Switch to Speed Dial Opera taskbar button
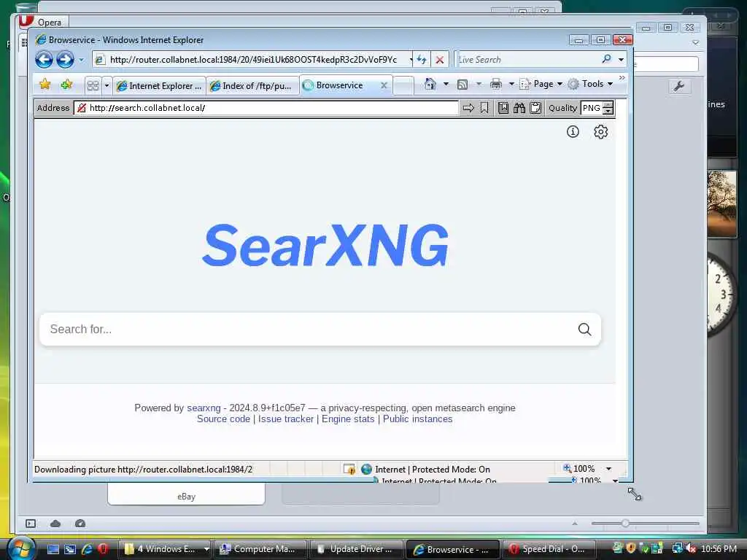This screenshot has height=560, width=747. 548,549
